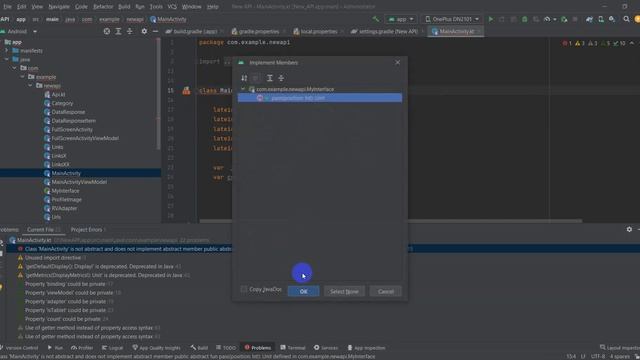Click the Search Everywhere magnifier icon
Image resolution: width=640 pixels, height=360 pixels.
[x=626, y=19]
